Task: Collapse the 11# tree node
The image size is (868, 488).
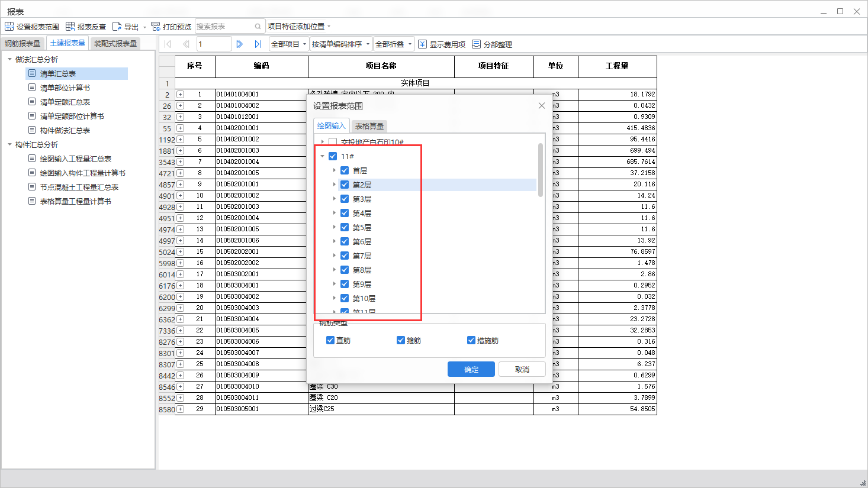Action: (x=322, y=156)
